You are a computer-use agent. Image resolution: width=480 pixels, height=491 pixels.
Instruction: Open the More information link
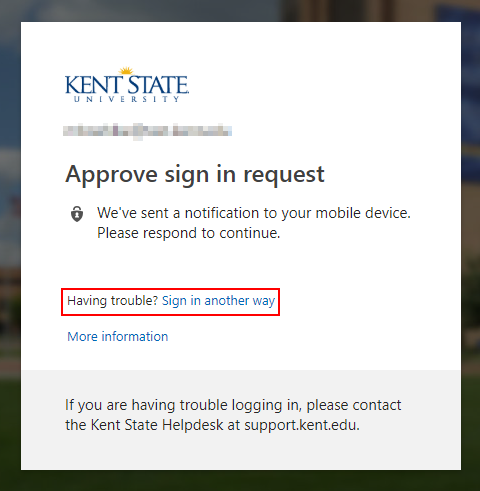point(118,336)
